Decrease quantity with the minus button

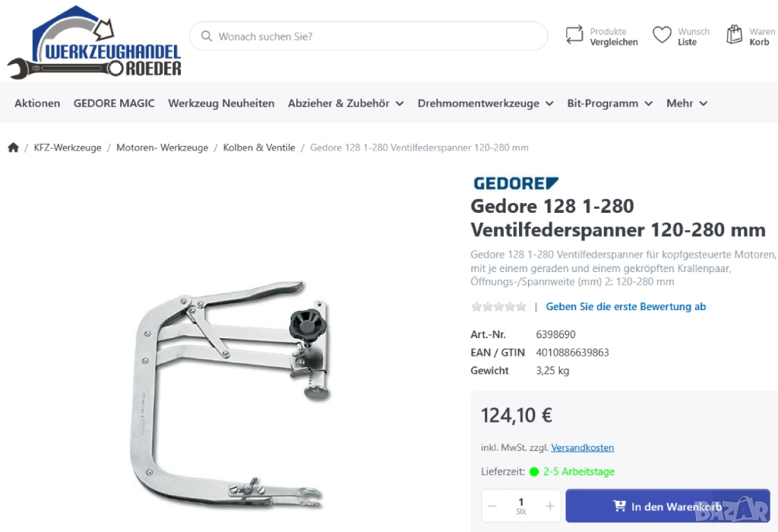click(x=492, y=506)
